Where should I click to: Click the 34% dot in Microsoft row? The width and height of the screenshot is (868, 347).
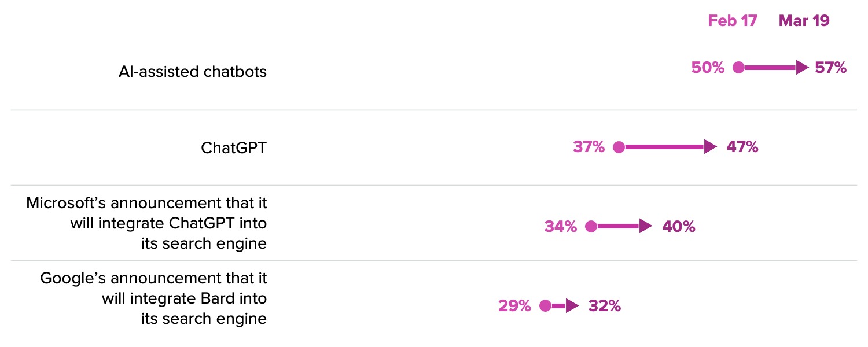591,227
